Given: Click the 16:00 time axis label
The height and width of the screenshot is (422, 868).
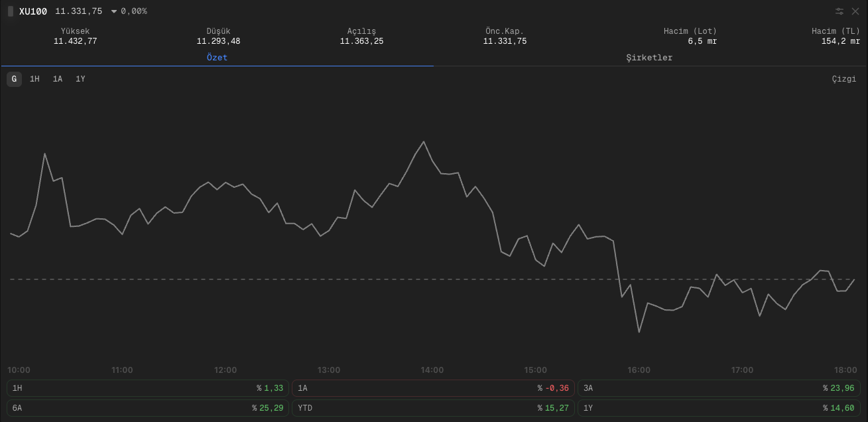Looking at the screenshot, I should tap(639, 370).
